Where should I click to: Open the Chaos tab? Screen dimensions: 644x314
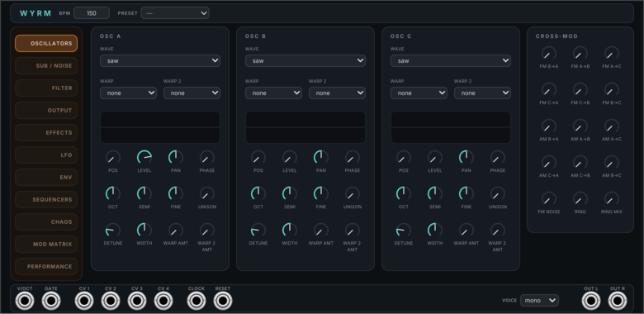tap(46, 222)
